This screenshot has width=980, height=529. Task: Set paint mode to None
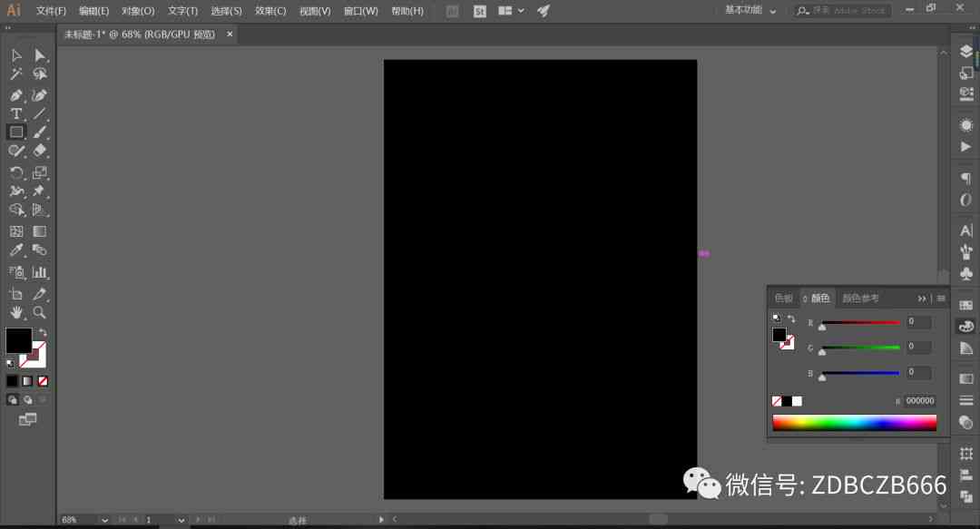point(43,381)
